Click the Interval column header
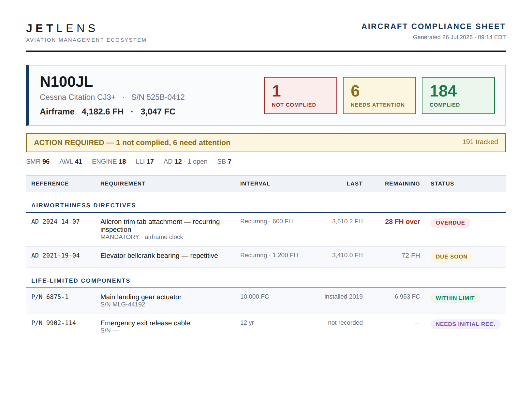The height and width of the screenshot is (399, 532). (255, 184)
